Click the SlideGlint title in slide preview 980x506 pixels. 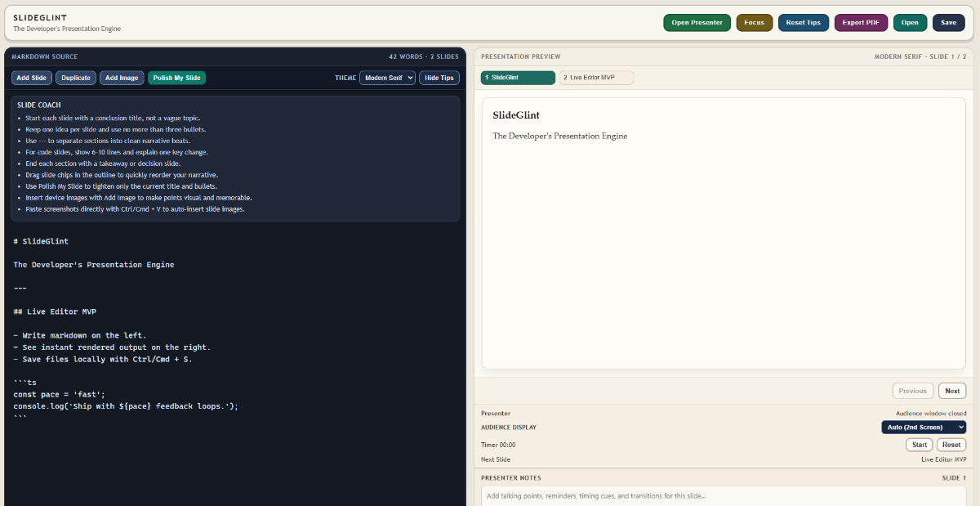[516, 115]
